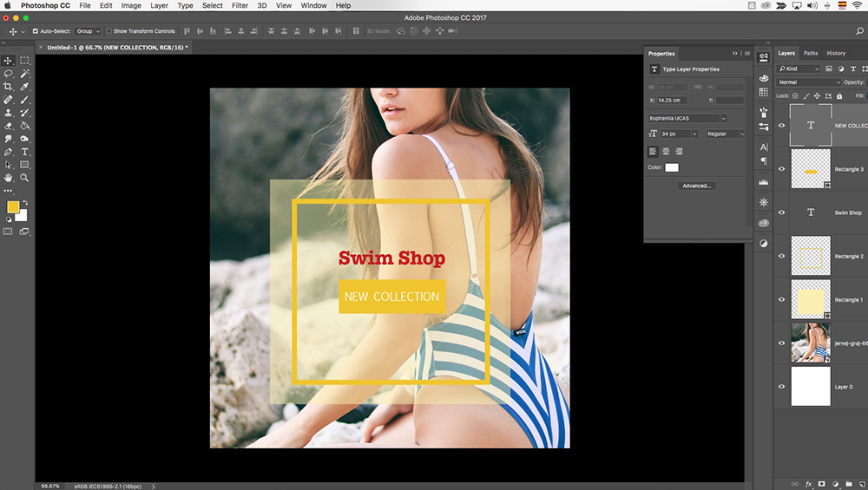Image resolution: width=868 pixels, height=490 pixels.
Task: Open the Properties panel menu
Action: [746, 54]
